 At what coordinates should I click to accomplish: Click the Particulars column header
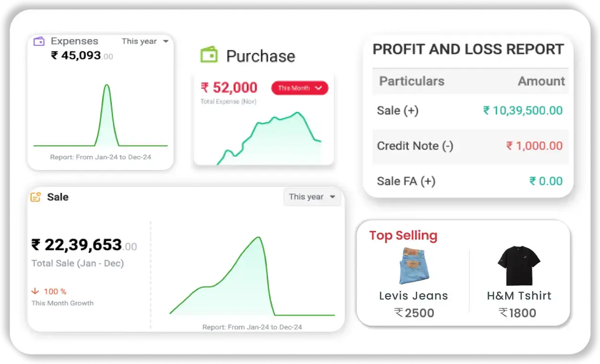tap(412, 81)
